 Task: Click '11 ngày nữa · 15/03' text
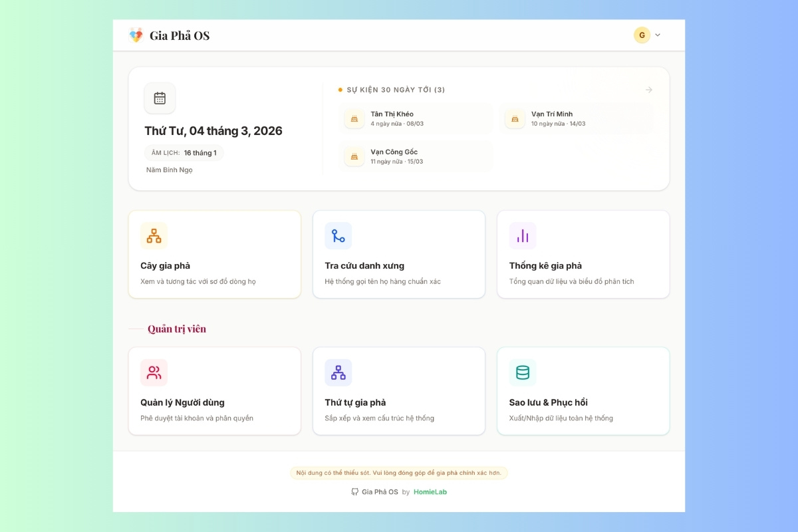point(397,162)
